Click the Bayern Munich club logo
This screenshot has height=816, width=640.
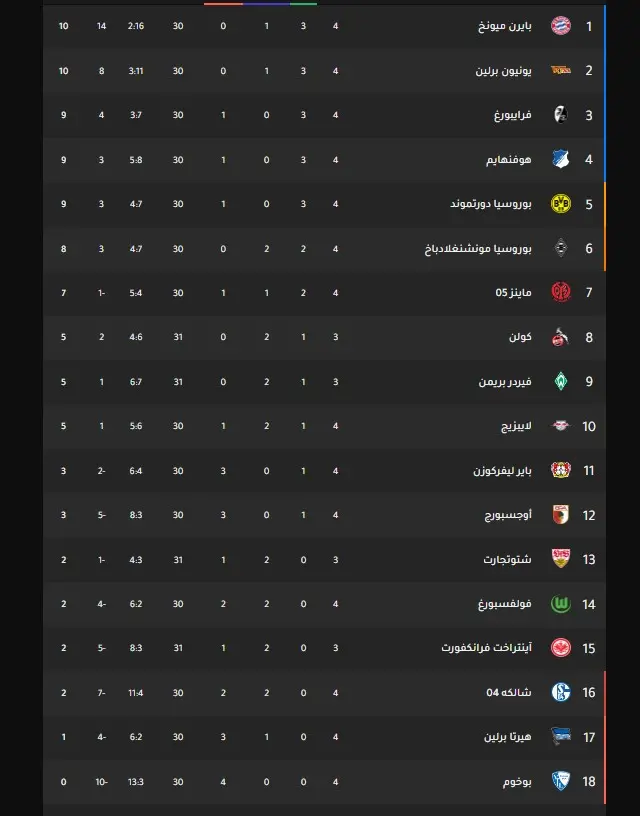pyautogui.click(x=560, y=26)
